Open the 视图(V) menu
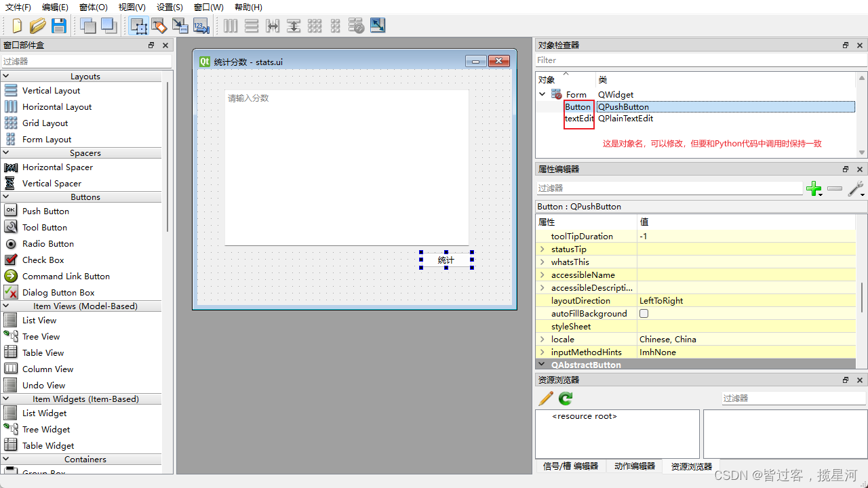 tap(132, 7)
